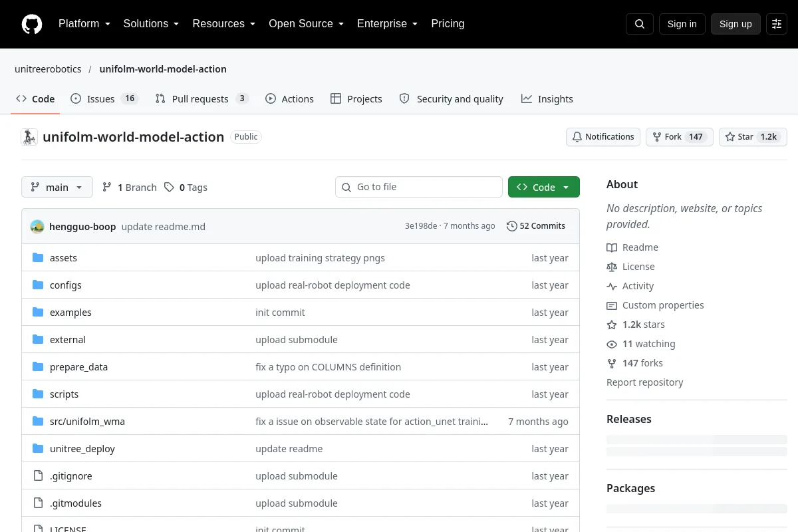This screenshot has width=798, height=532.
Task: Open the configs folder
Action: coord(66,285)
